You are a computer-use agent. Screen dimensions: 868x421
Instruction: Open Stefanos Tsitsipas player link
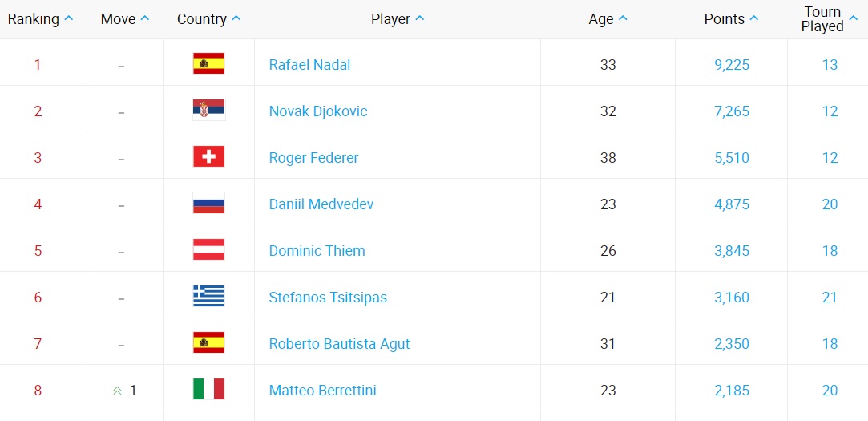328,298
